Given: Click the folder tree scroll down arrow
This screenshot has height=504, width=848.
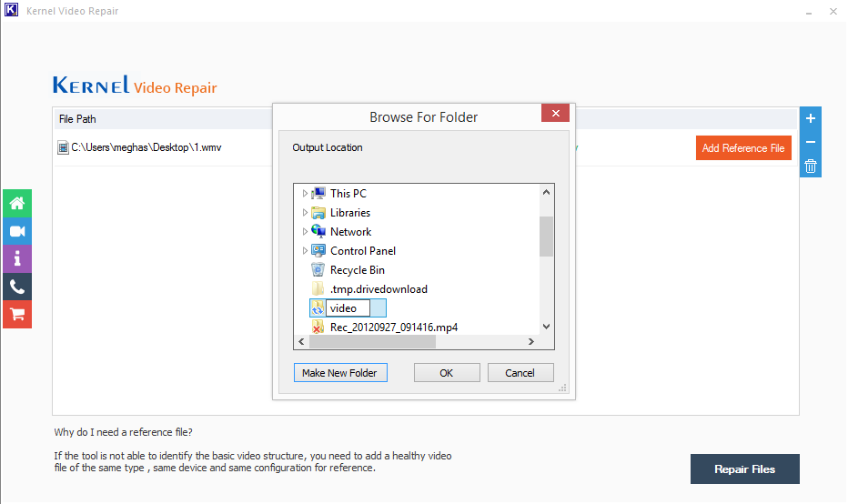Looking at the screenshot, I should point(546,327).
